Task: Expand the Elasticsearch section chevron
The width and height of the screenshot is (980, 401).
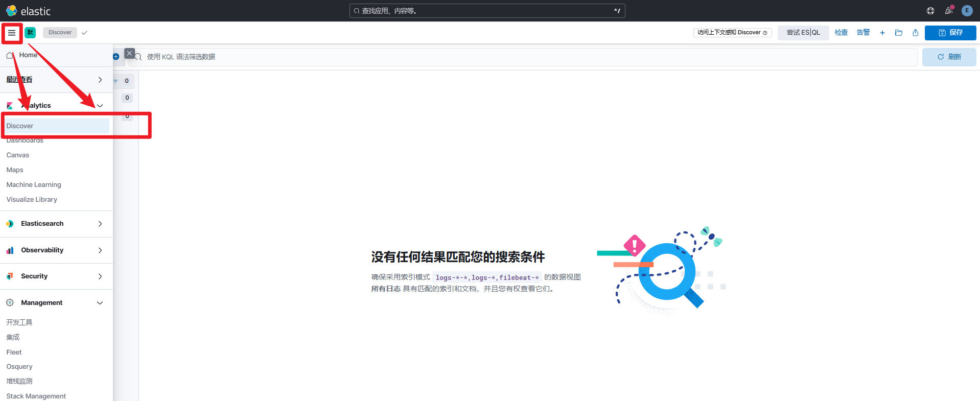Action: pyautogui.click(x=100, y=224)
